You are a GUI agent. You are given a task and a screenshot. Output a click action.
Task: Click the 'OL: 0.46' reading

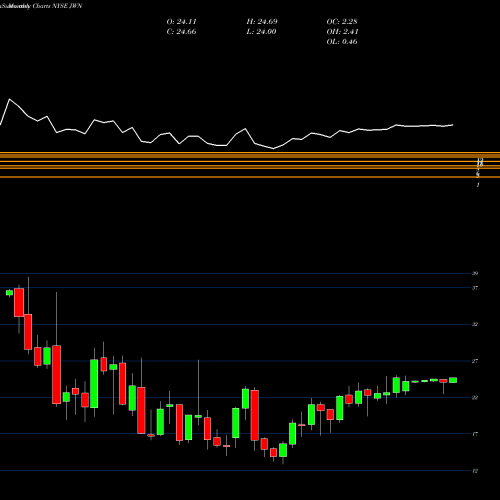(x=342, y=42)
